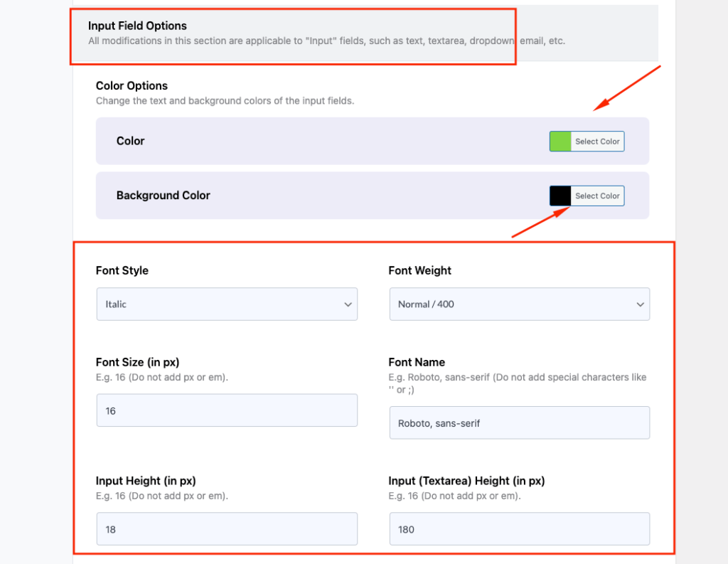The width and height of the screenshot is (728, 564).
Task: Click Select Color next to Background Color
Action: 597,196
